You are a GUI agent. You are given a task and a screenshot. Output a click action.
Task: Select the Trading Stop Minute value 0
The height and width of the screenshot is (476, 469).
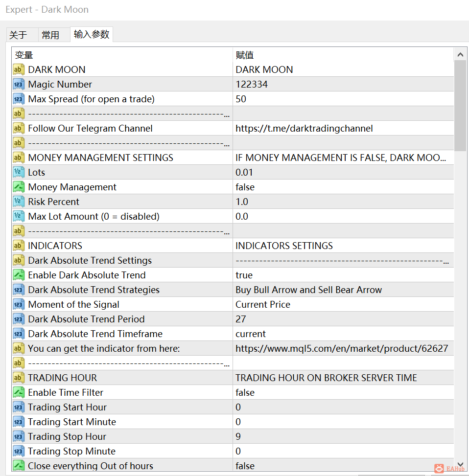[x=343, y=451]
